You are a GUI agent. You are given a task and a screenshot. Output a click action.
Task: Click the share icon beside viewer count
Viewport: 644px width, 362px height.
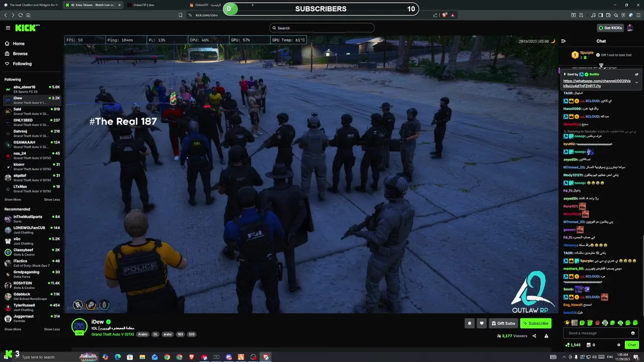pyautogui.click(x=534, y=336)
